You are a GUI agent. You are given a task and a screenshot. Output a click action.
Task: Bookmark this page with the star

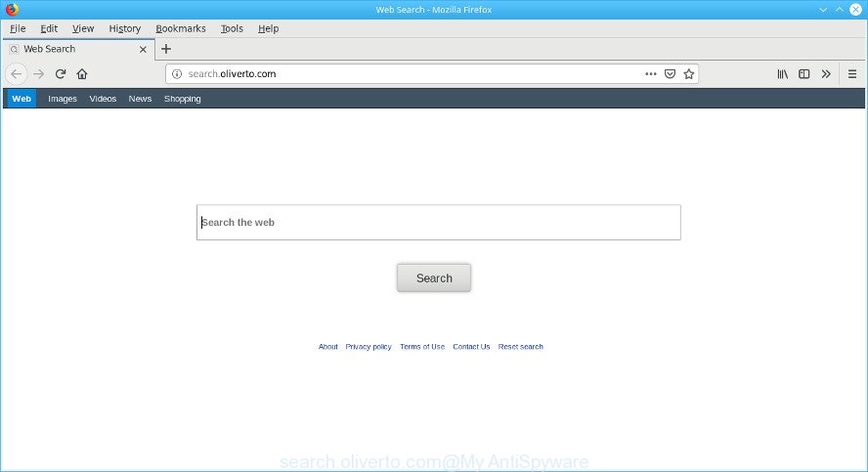(689, 73)
